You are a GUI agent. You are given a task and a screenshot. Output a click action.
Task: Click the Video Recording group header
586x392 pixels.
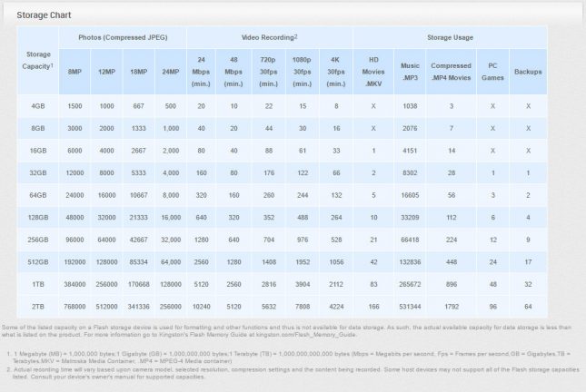[x=269, y=36]
